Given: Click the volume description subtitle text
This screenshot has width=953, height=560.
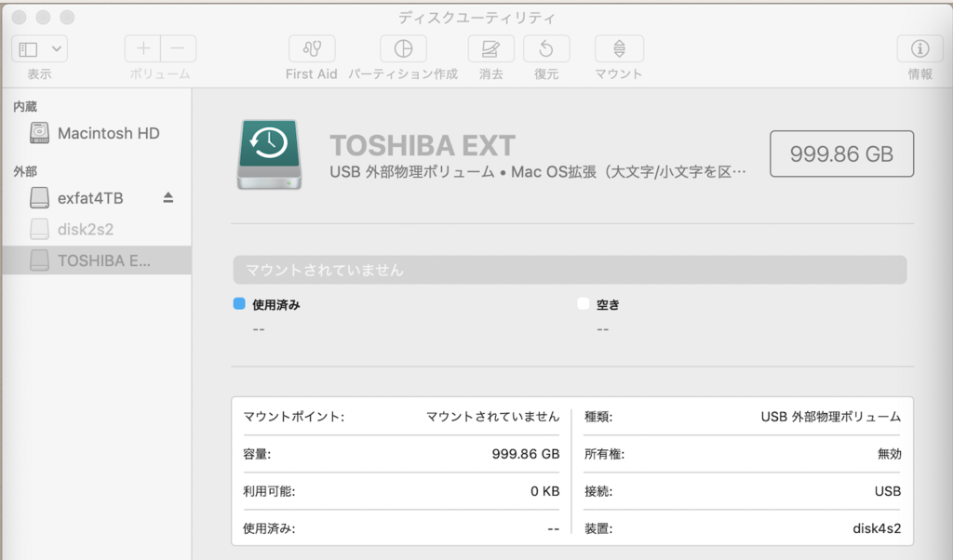Looking at the screenshot, I should (537, 172).
